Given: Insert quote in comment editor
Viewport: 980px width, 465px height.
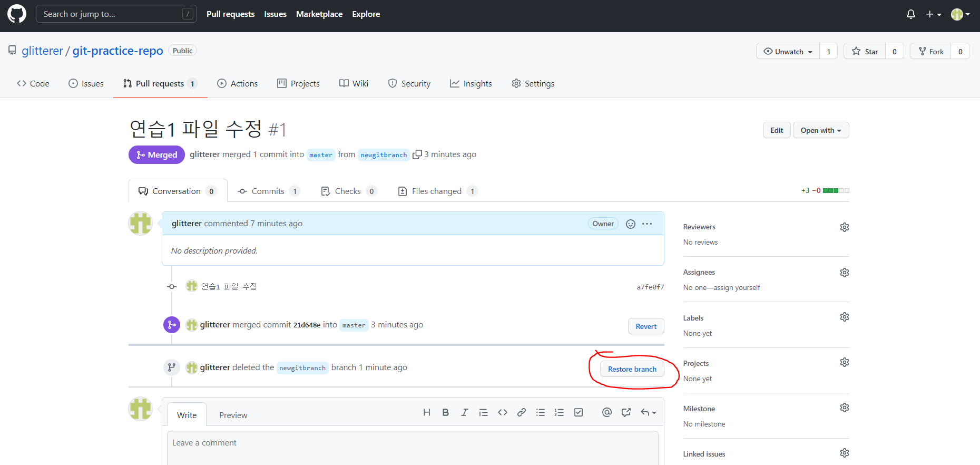Looking at the screenshot, I should (x=484, y=412).
